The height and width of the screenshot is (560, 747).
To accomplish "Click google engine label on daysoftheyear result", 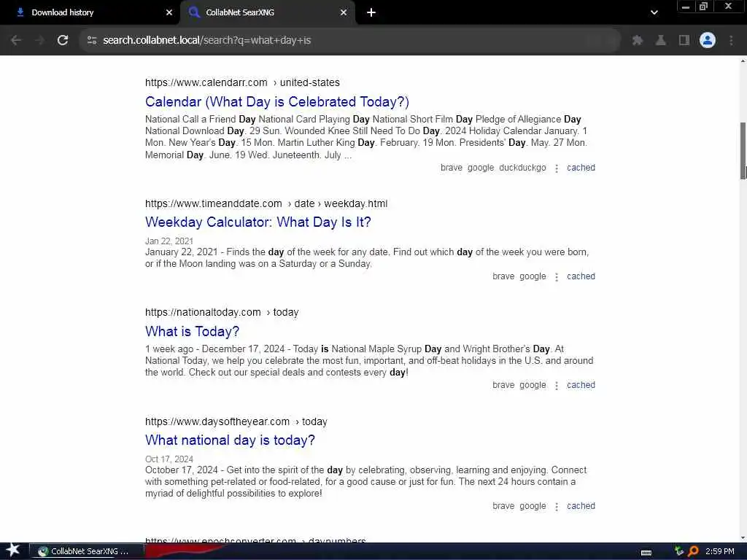I will tap(533, 506).
